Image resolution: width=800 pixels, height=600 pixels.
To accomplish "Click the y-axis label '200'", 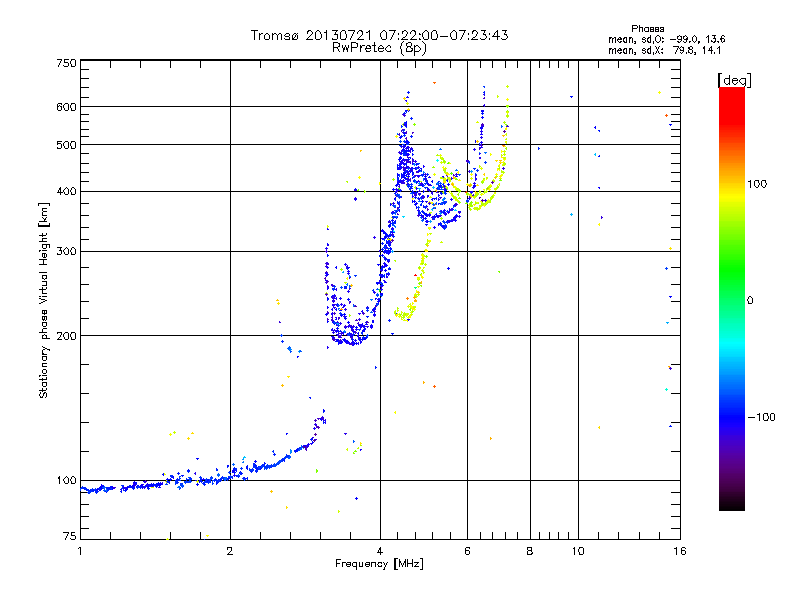I will tap(66, 336).
